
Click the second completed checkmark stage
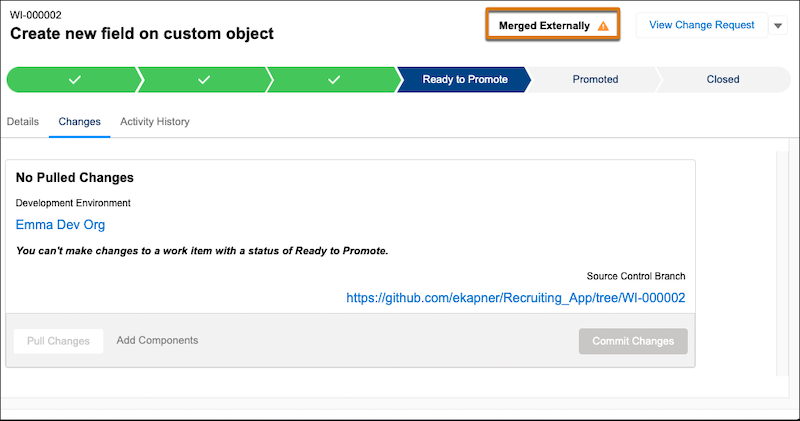click(204, 80)
